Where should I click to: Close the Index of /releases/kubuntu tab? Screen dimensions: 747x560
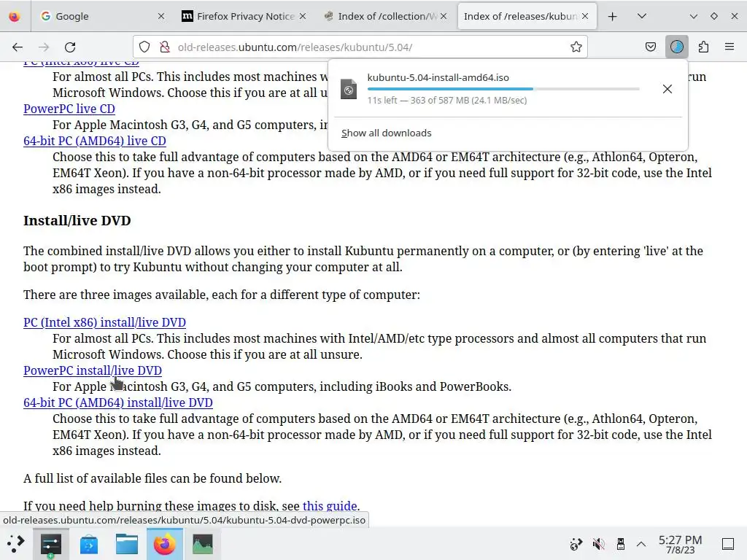pos(585,16)
